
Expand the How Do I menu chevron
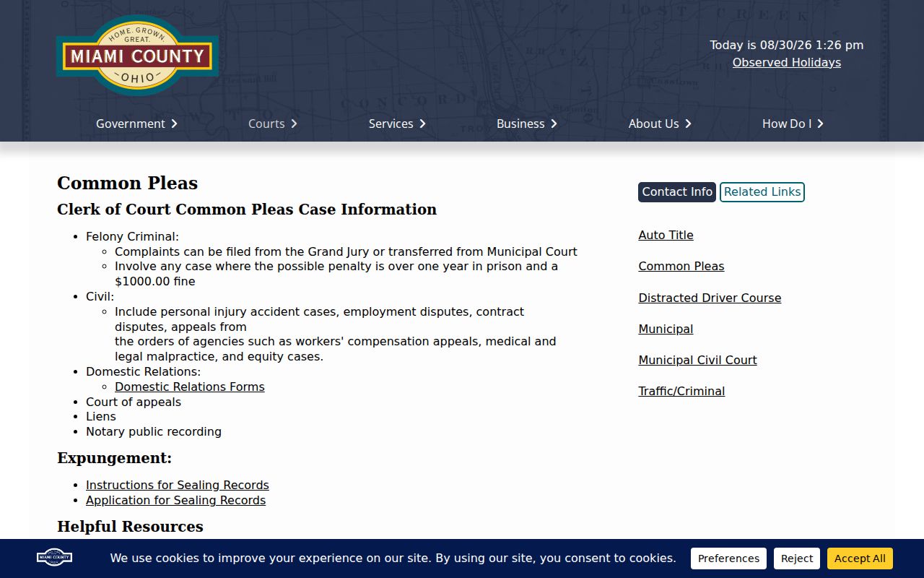[820, 124]
